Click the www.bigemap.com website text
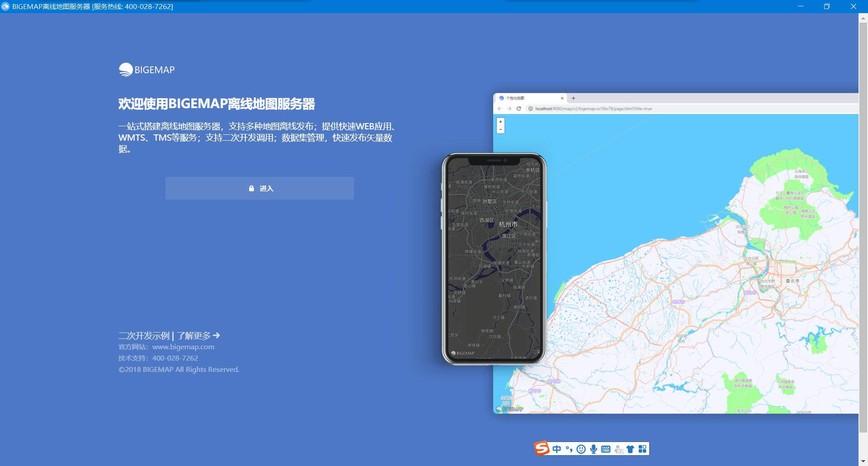The height and width of the screenshot is (466, 868). point(183,347)
